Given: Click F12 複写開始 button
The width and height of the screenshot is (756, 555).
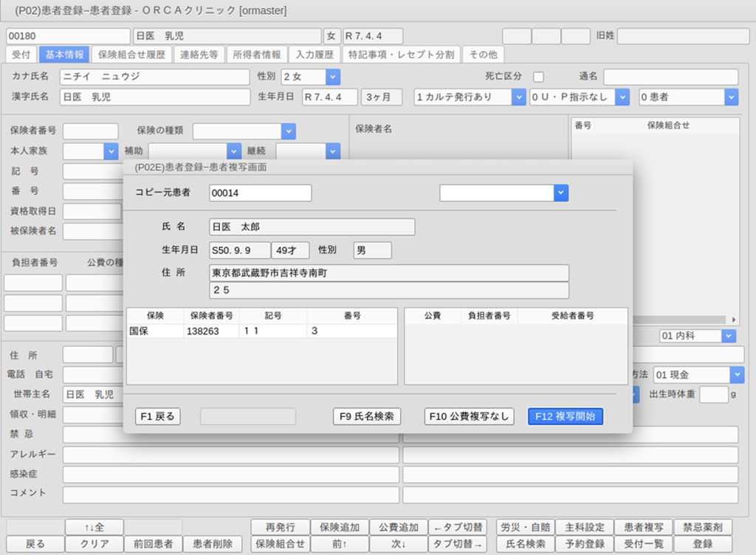Looking at the screenshot, I should (x=566, y=416).
